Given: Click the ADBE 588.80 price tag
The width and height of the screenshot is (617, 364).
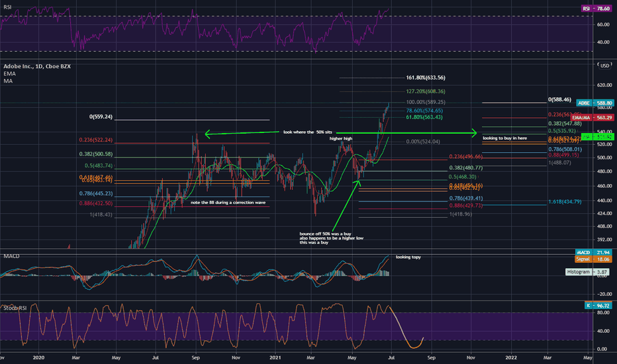Looking at the screenshot, I should 595,103.
